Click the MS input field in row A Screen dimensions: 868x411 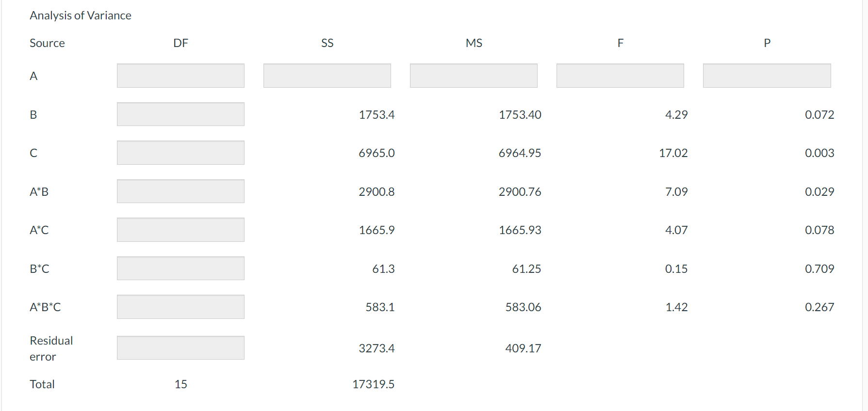(474, 75)
